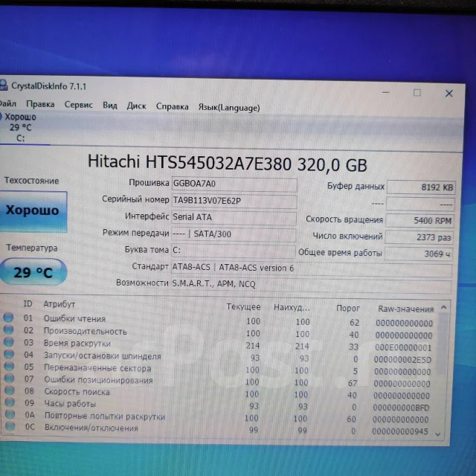Screen dimensions: 476x476
Task: Click the Интерфейс field Serial ATA
Action: 234,218
